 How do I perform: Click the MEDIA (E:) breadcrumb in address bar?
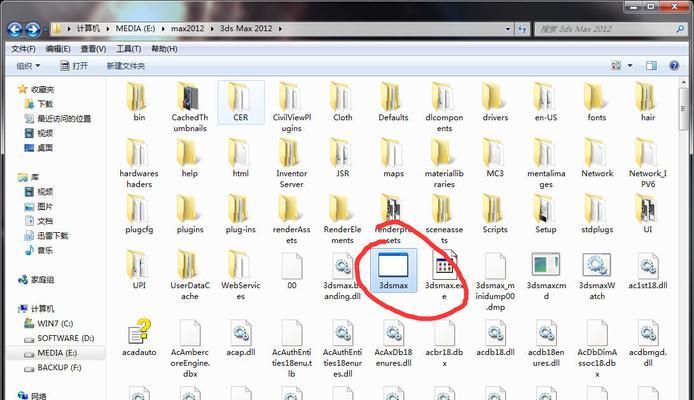(x=135, y=29)
